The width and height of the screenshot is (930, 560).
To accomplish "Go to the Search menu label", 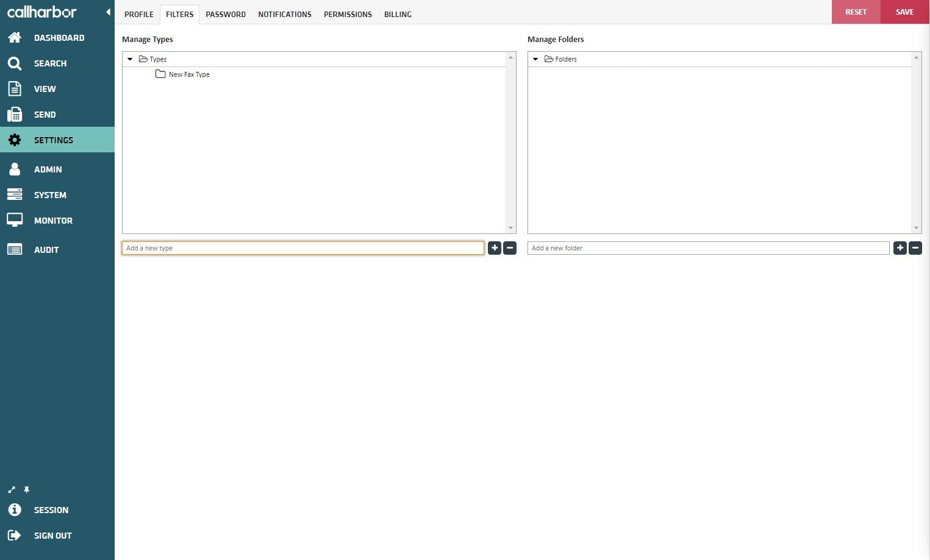I will click(x=51, y=63).
